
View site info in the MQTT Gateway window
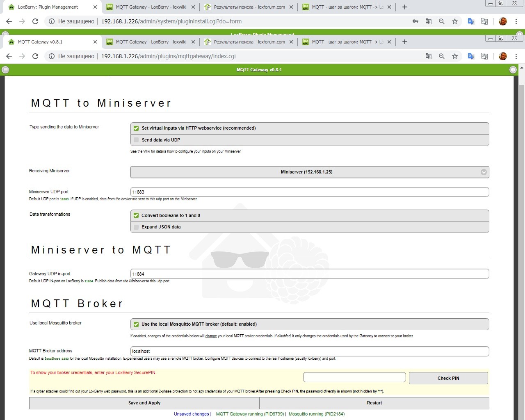[x=52, y=56]
